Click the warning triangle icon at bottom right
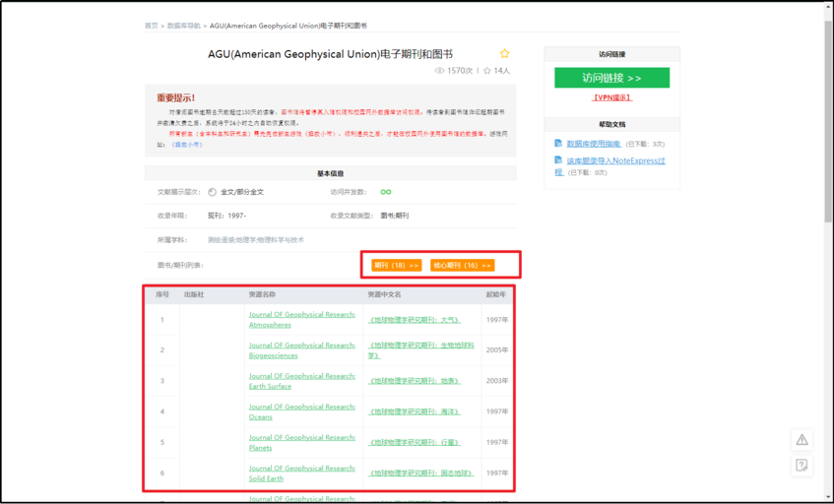Viewport: 834px width, 504px height. (802, 440)
